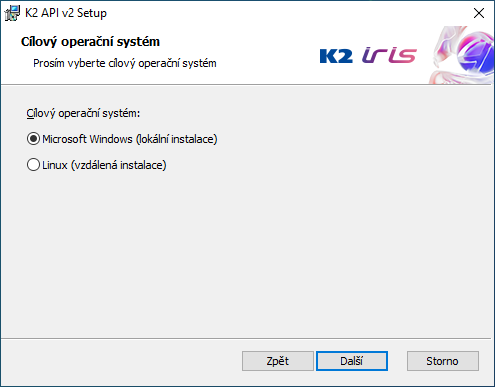Continue with the Další button
The width and height of the screenshot is (495, 387).
[352, 361]
